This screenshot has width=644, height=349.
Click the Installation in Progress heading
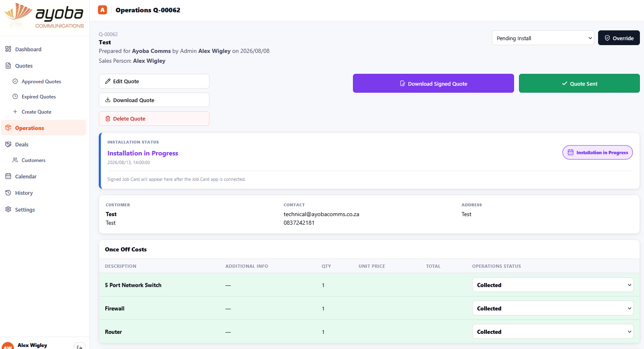[x=143, y=153]
